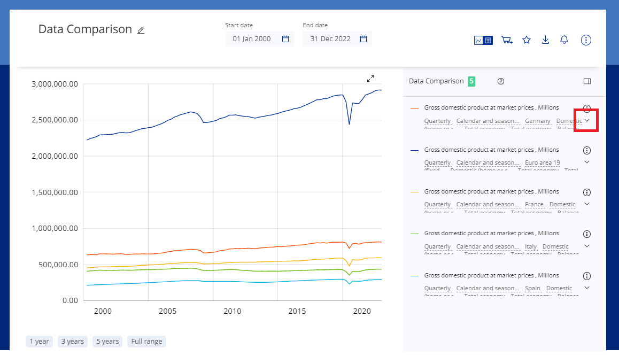Mark comparison as favourite with star
Viewport: 619px width, 364px height.
pyautogui.click(x=527, y=40)
